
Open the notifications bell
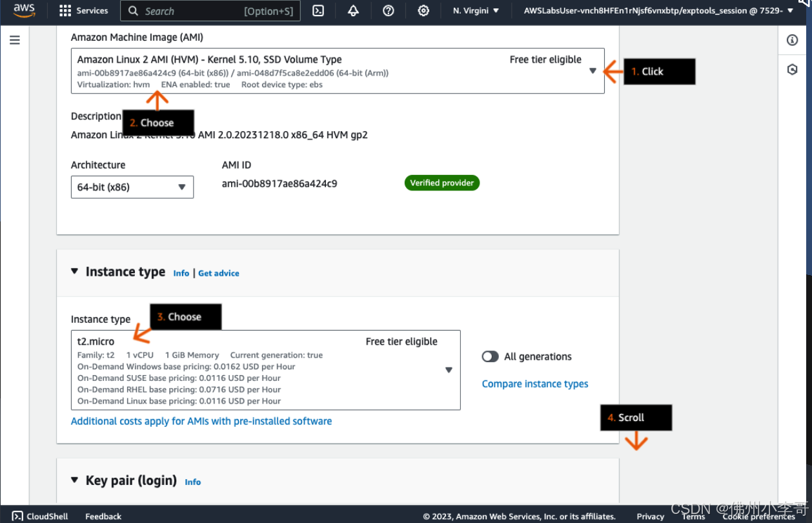pos(353,10)
